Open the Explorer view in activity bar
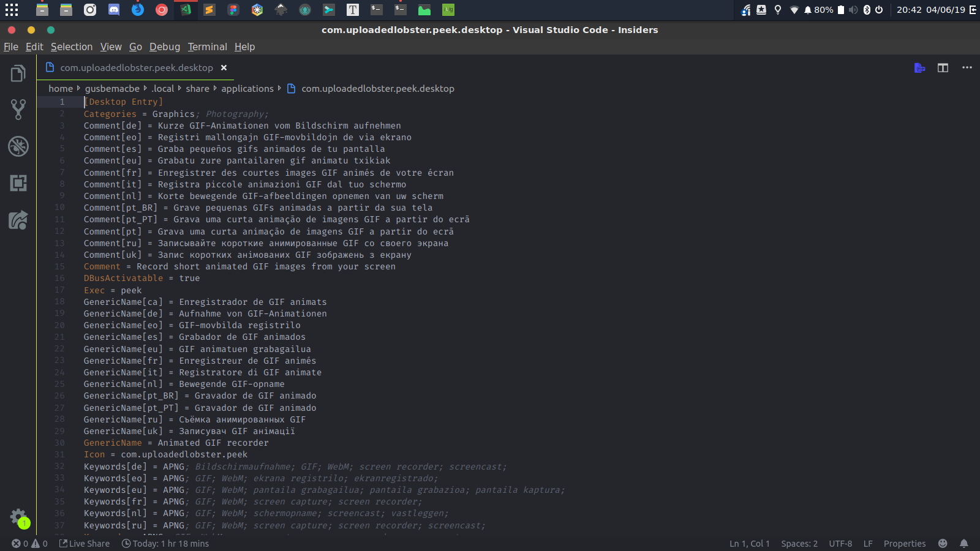Image resolution: width=980 pixels, height=551 pixels. coord(18,73)
